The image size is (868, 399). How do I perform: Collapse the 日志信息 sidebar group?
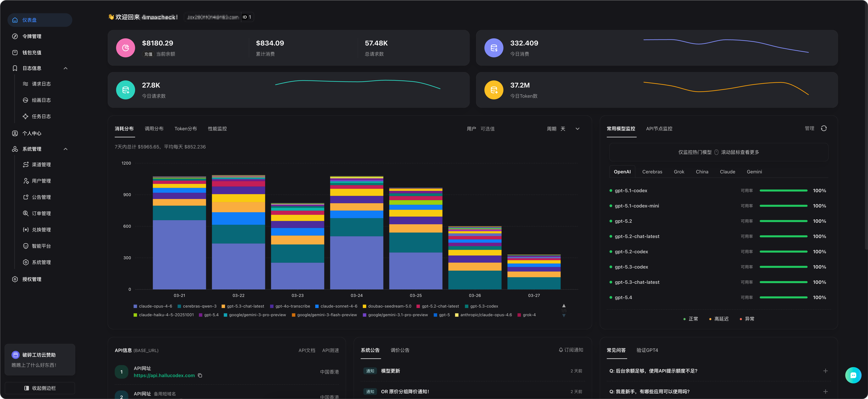65,68
